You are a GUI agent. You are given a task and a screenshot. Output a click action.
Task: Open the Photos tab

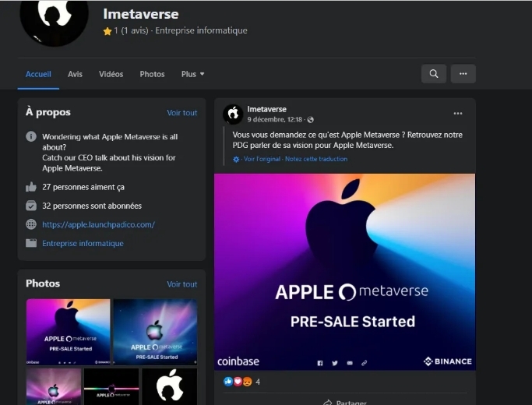pos(152,74)
